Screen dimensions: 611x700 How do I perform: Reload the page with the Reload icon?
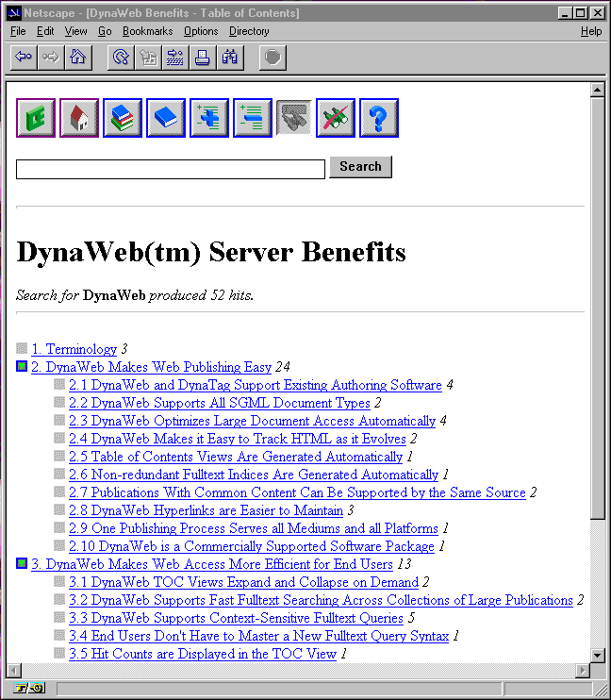coord(121,58)
